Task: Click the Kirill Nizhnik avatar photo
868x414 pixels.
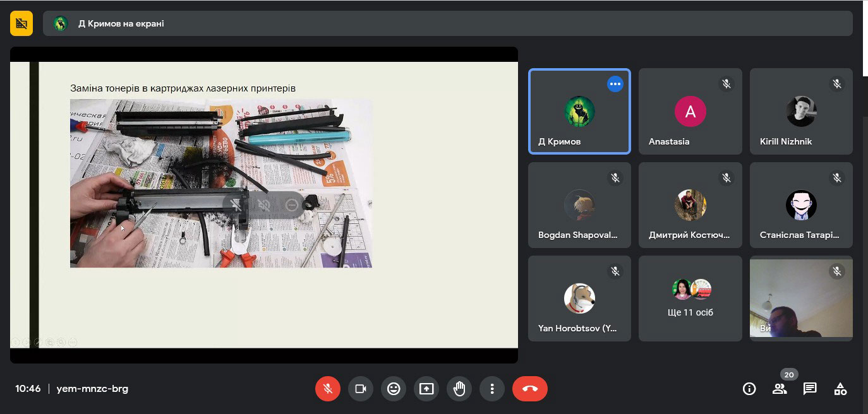Action: 801,112
